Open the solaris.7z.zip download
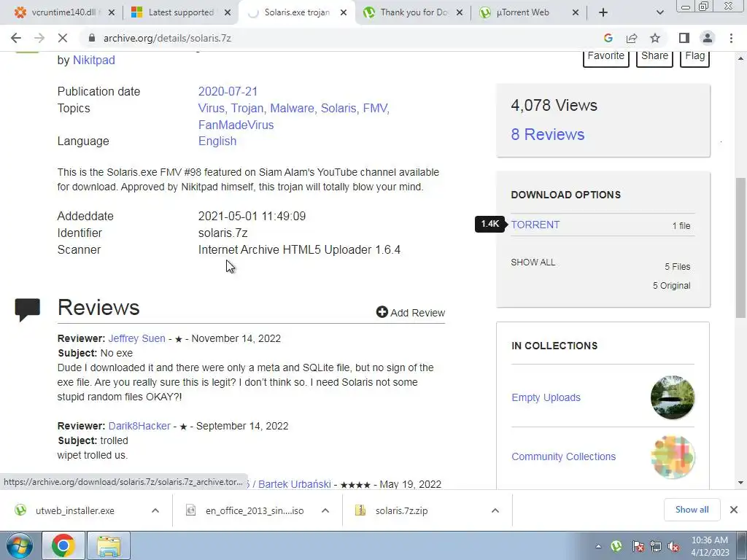Image resolution: width=747 pixels, height=560 pixels. tap(401, 510)
